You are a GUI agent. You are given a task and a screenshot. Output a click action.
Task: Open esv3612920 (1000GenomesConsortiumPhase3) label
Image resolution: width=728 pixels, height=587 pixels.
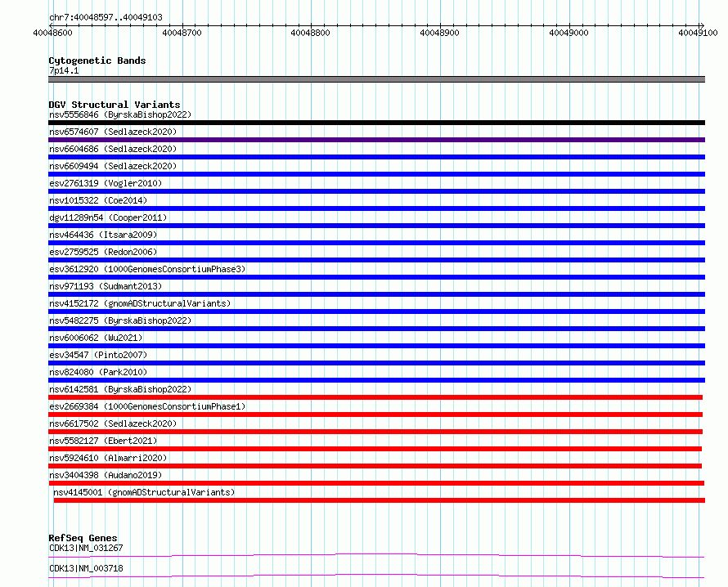[147, 269]
